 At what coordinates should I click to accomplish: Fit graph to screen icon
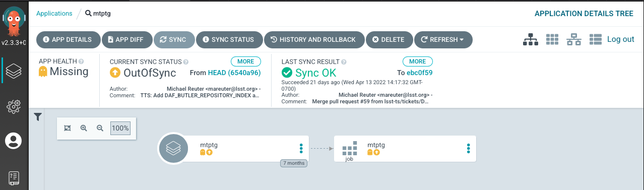click(x=68, y=128)
